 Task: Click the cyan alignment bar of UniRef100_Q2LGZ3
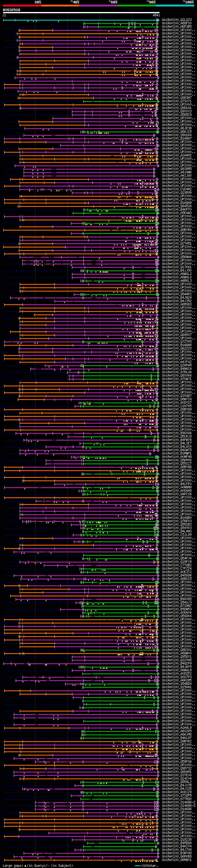point(81,20)
